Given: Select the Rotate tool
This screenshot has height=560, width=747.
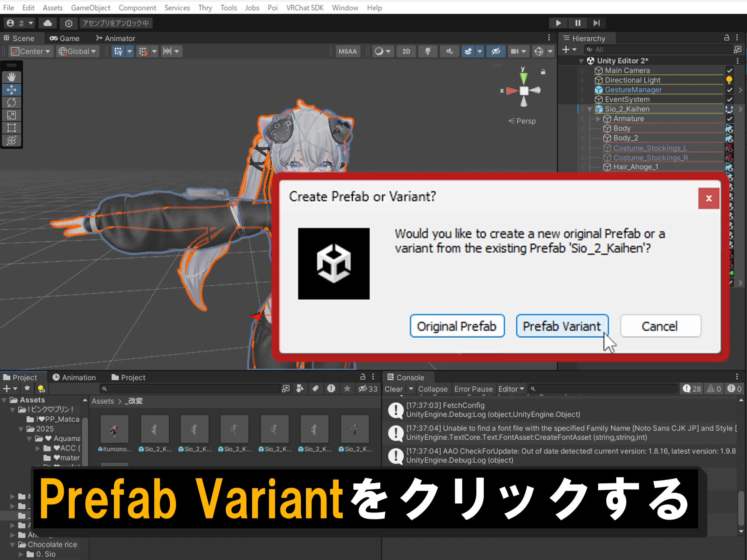Looking at the screenshot, I should (x=12, y=102).
